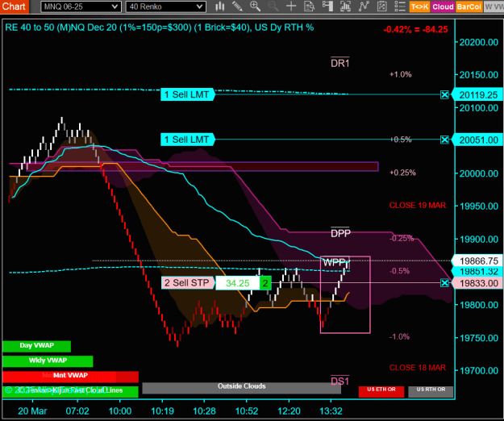Toggle the US RTH OR button

pos(431,391)
